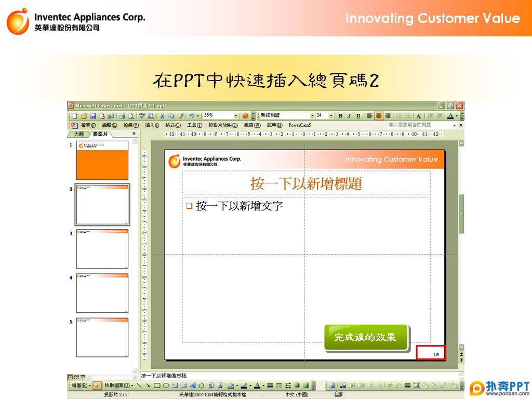The width and height of the screenshot is (532, 399).
Task: Select the Rectangle drawing tool
Action: tap(157, 385)
